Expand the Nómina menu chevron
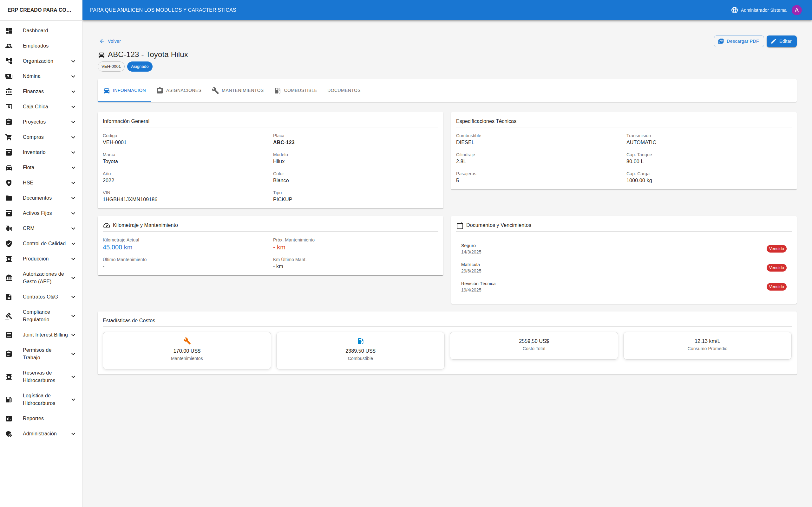This screenshot has height=507, width=812. 73,76
